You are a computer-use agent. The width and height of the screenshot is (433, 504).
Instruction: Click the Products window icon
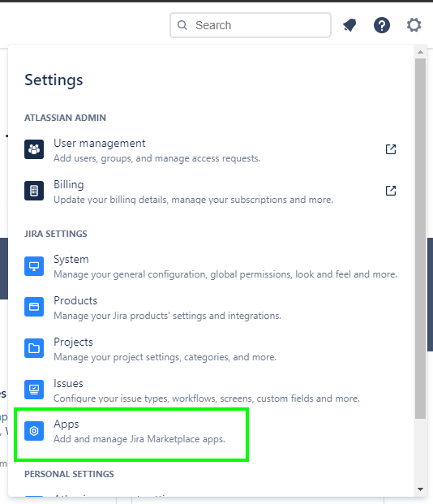click(x=34, y=307)
